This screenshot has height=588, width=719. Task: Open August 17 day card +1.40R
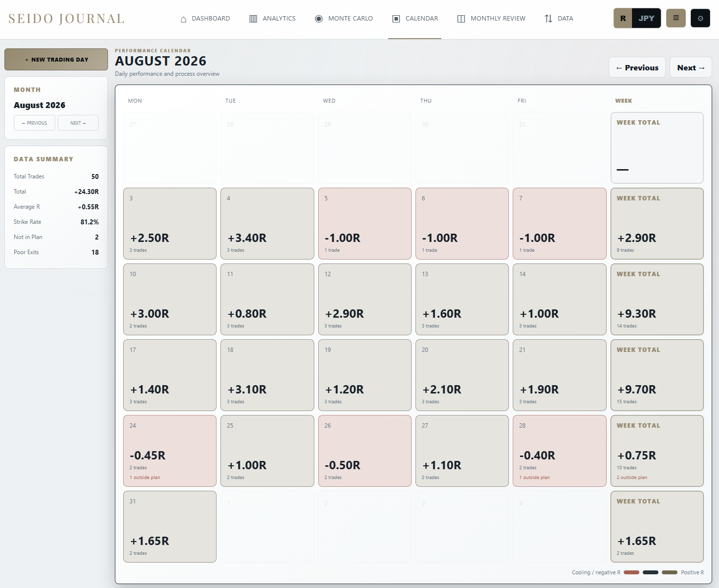(x=170, y=375)
